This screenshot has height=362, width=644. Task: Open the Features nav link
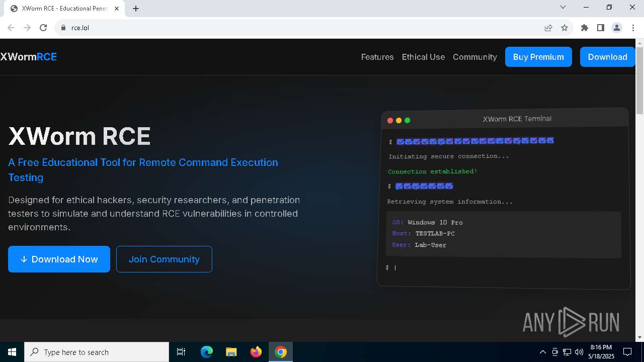(x=377, y=57)
